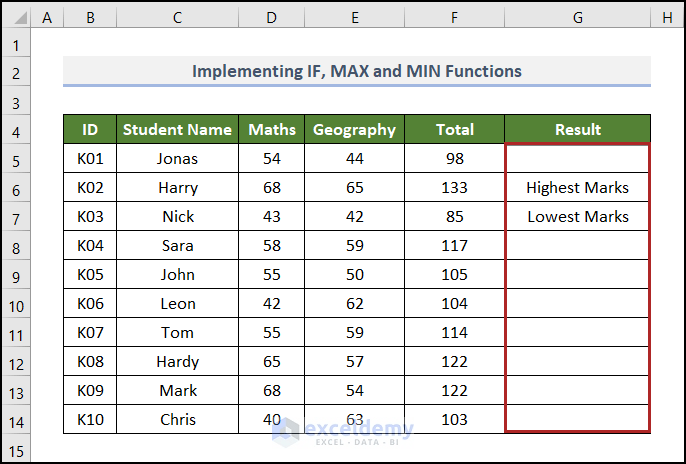The height and width of the screenshot is (464, 686).
Task: Select Nick's total of 85
Action: pos(455,216)
